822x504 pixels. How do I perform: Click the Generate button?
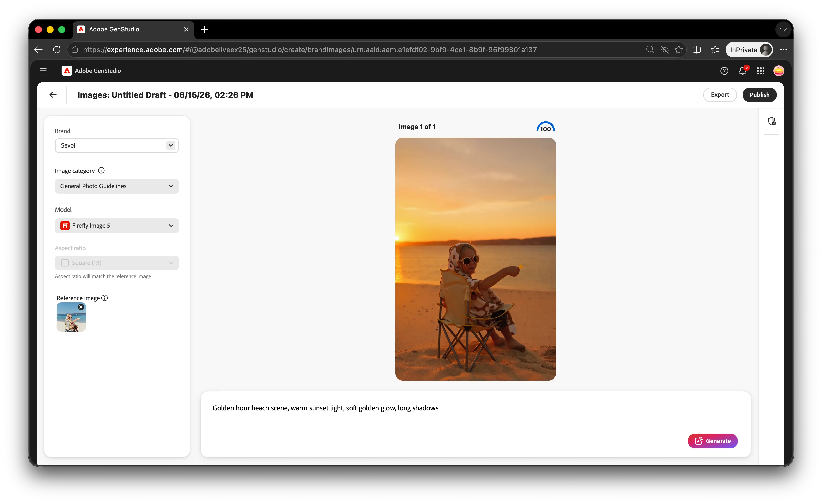[x=713, y=441]
